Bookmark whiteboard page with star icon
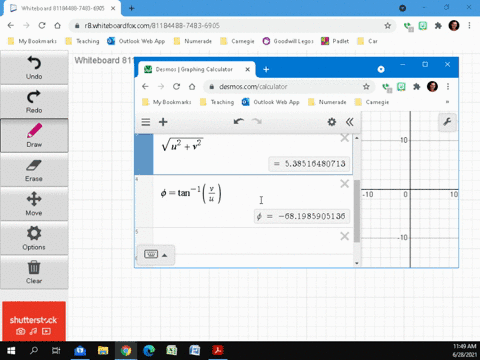The image size is (480, 360). [x=387, y=26]
